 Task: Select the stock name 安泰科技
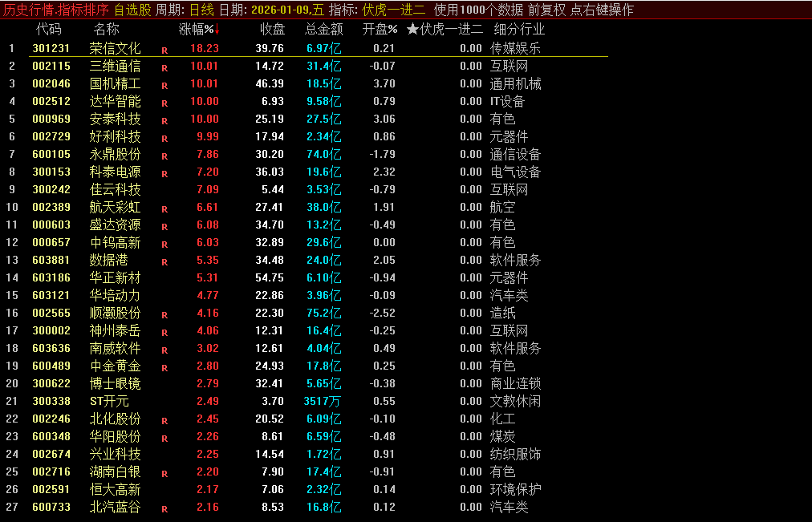pyautogui.click(x=115, y=119)
